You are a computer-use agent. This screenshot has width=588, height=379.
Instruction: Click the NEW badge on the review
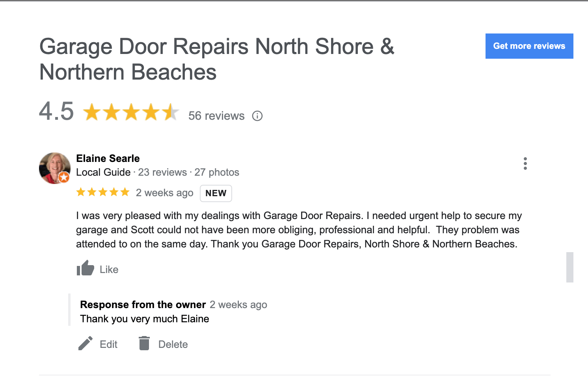pos(216,193)
